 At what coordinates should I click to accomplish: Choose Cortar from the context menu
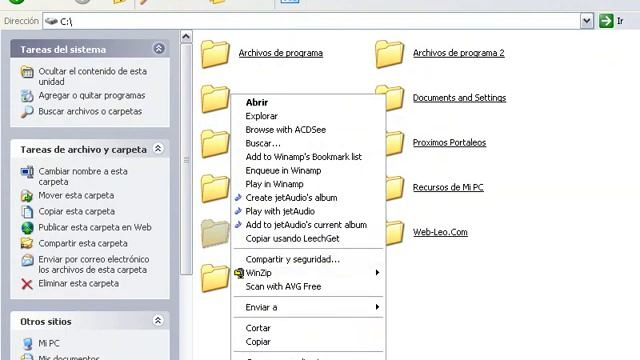pos(309,328)
